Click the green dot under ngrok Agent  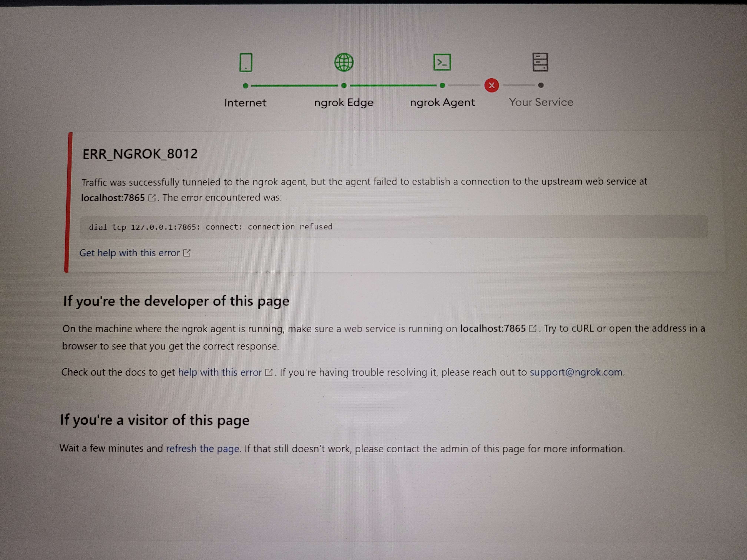(442, 85)
